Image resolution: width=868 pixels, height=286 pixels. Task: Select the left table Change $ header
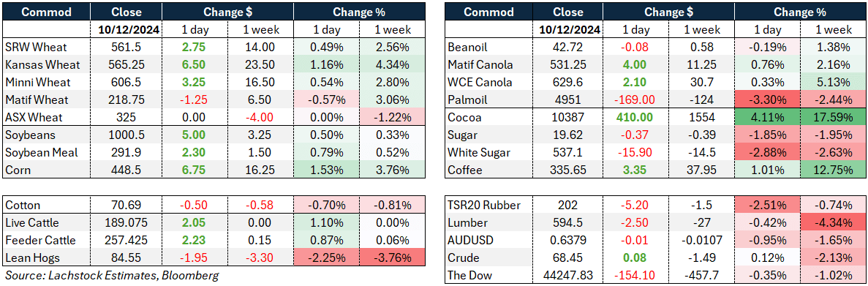(227, 12)
